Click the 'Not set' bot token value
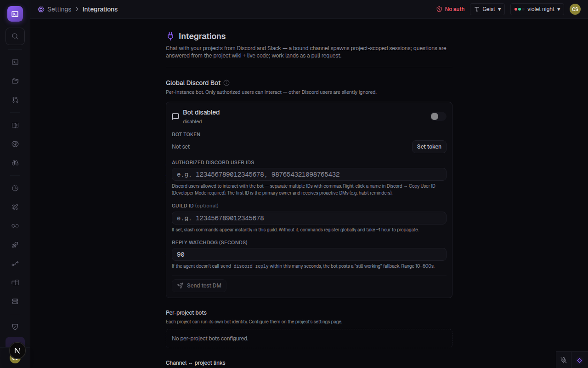 tap(181, 147)
